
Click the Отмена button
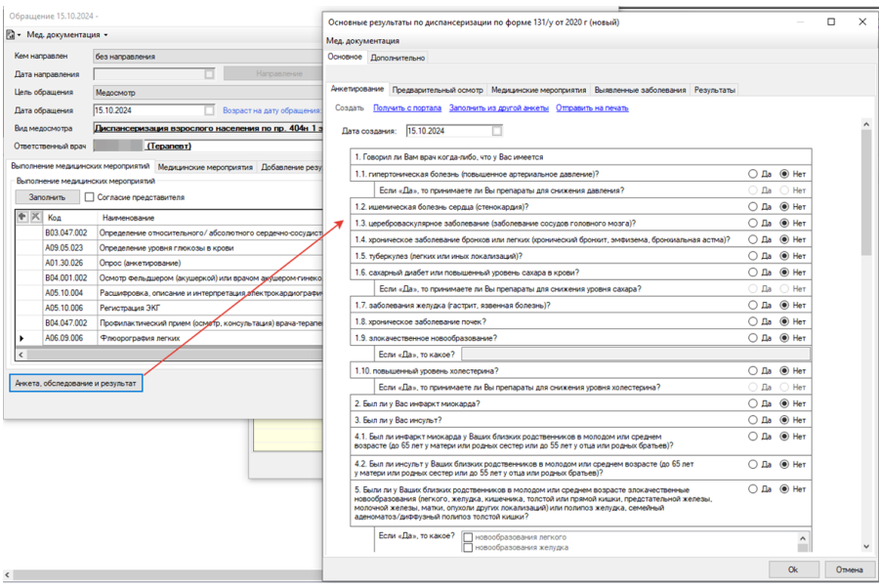click(x=850, y=569)
